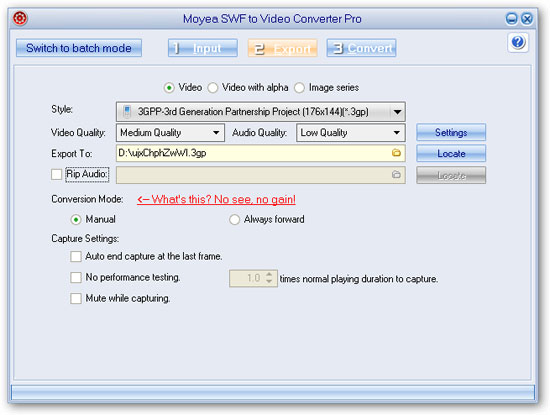Screen dimensions: 550x415
Task: Enable Auto end capture at last frame
Action: click(76, 256)
